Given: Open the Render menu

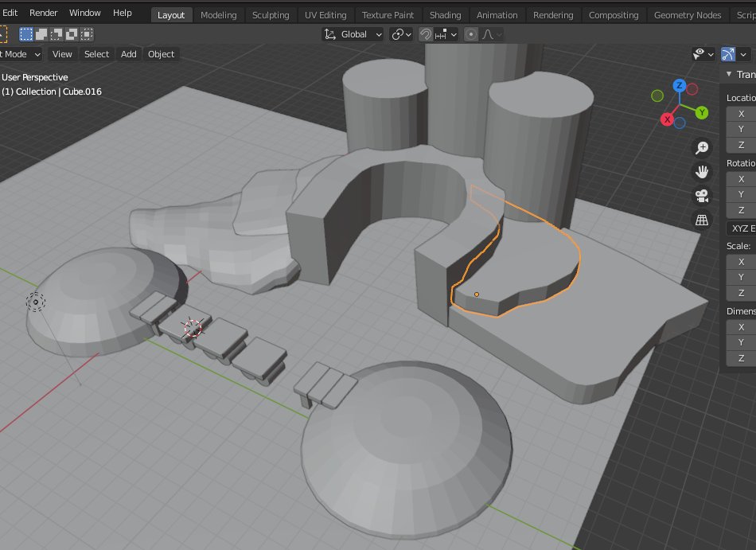Looking at the screenshot, I should pos(44,13).
